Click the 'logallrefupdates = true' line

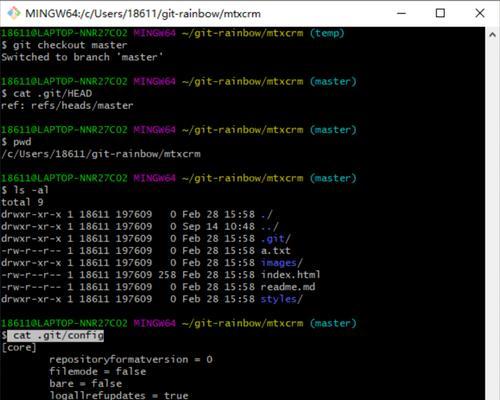119,395
